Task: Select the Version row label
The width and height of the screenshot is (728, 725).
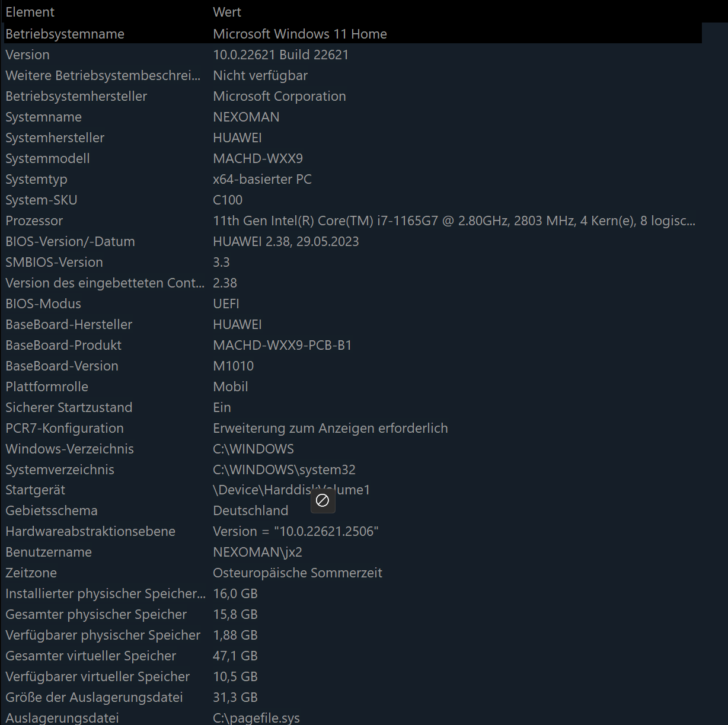Action: click(x=28, y=55)
